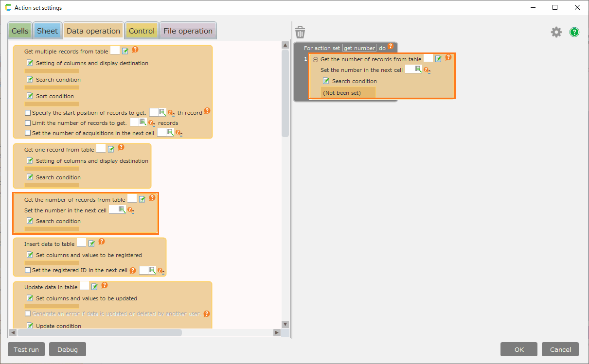Image resolution: width=589 pixels, height=364 pixels.
Task: Click the Sort condition edit icon
Action: (30, 96)
